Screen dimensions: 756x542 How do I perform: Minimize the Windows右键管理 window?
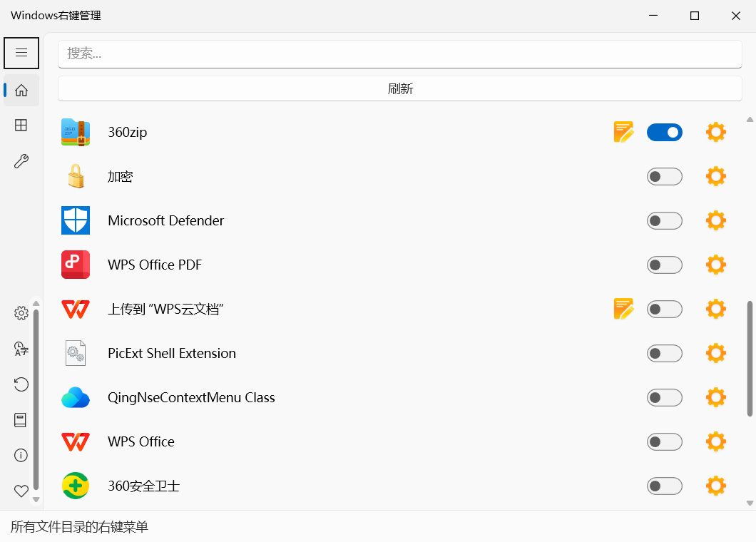pyautogui.click(x=653, y=16)
